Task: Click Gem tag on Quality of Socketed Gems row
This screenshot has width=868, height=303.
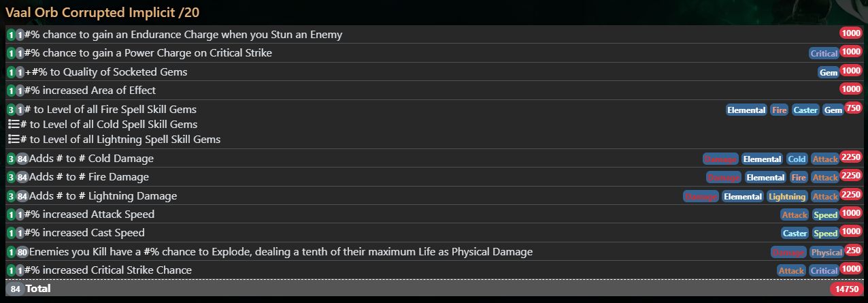Action: click(x=829, y=72)
